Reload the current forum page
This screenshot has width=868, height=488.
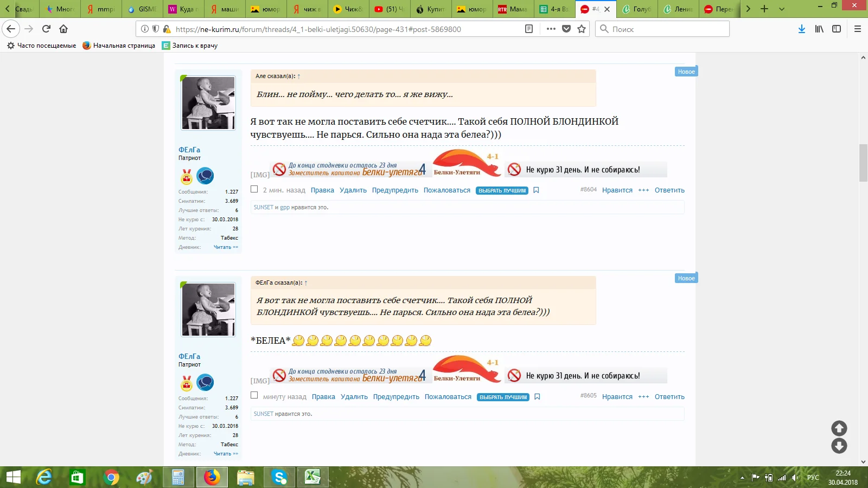tap(46, 29)
